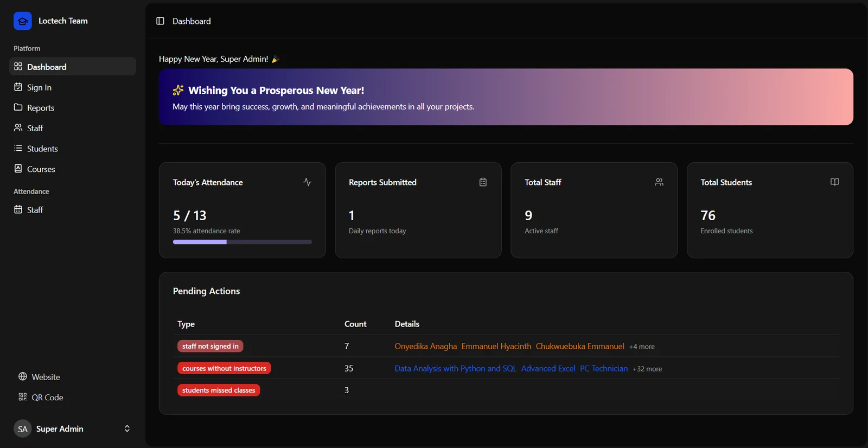Click the party popper emoji after greeting
Screen dimensions: 868x448
(x=275, y=59)
